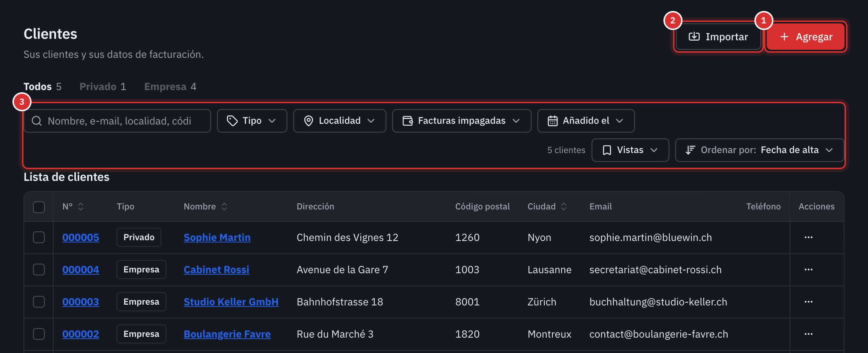Select the checkbox for client 000005
868x353 pixels.
[39, 237]
